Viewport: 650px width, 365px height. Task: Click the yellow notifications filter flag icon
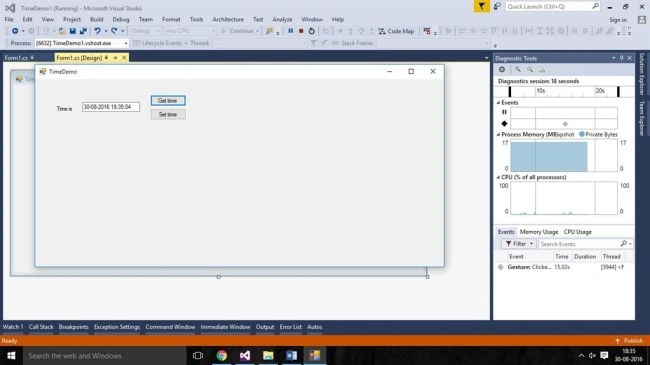pyautogui.click(x=481, y=6)
